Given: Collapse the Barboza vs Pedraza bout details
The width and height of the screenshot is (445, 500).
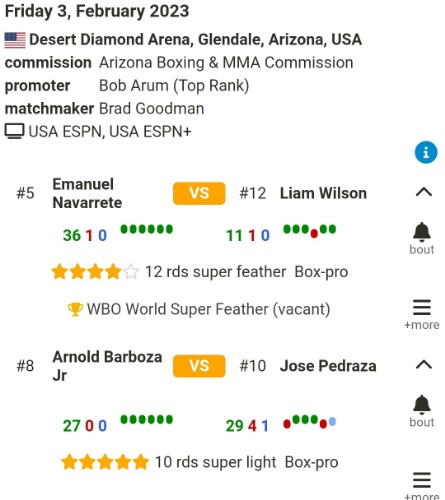Looking at the screenshot, I should point(424,365).
